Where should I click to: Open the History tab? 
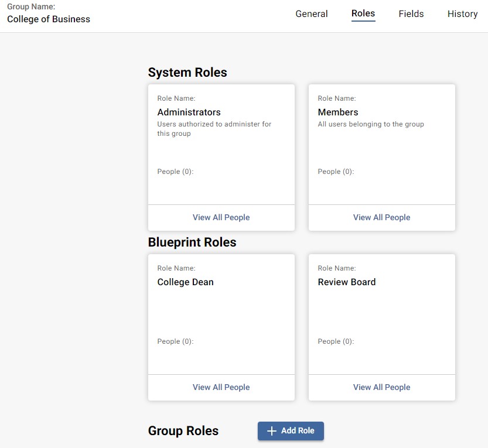(x=462, y=13)
